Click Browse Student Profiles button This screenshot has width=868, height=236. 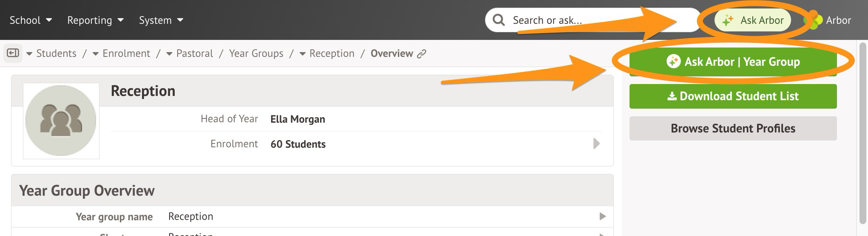733,128
